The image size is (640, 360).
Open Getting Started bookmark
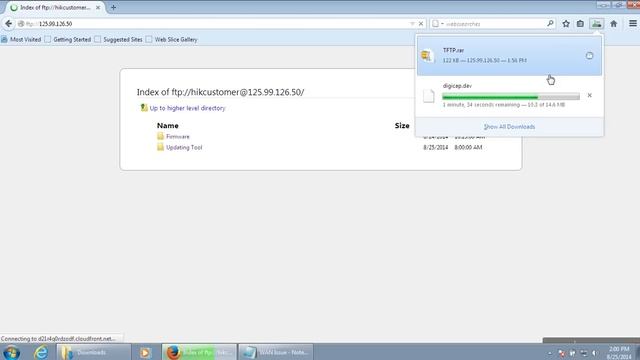(68, 40)
